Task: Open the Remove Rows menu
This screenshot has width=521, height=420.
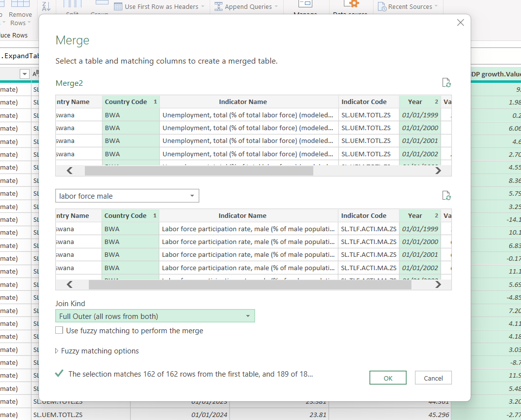Action: click(20, 19)
